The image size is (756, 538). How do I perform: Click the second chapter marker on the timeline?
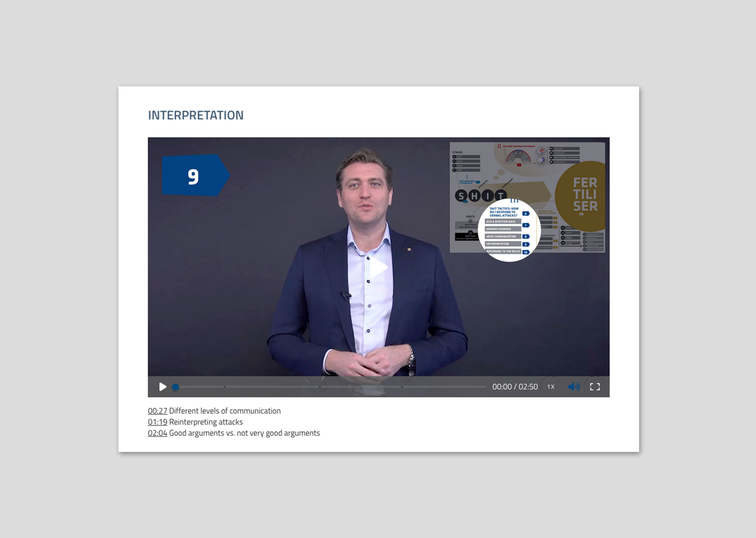pyautogui.click(x=319, y=387)
